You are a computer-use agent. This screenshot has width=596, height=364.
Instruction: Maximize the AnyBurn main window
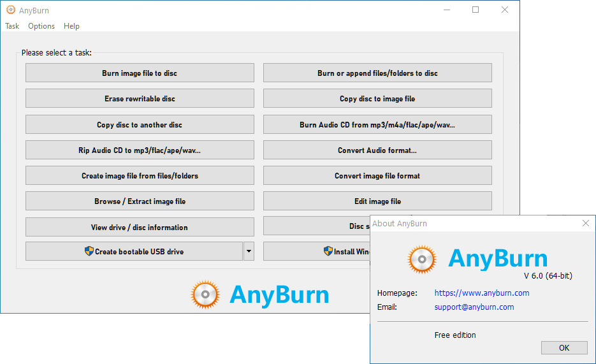[476, 10]
